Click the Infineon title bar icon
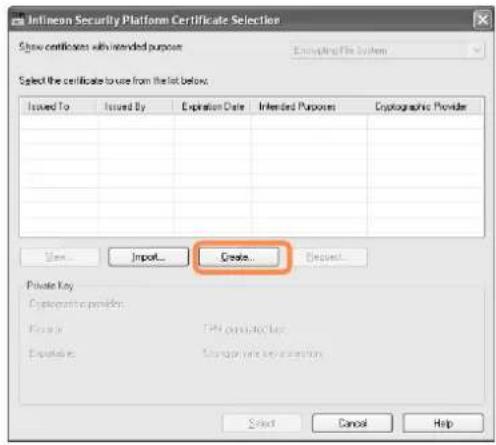Viewport: 496px width, 445px height. [x=18, y=19]
